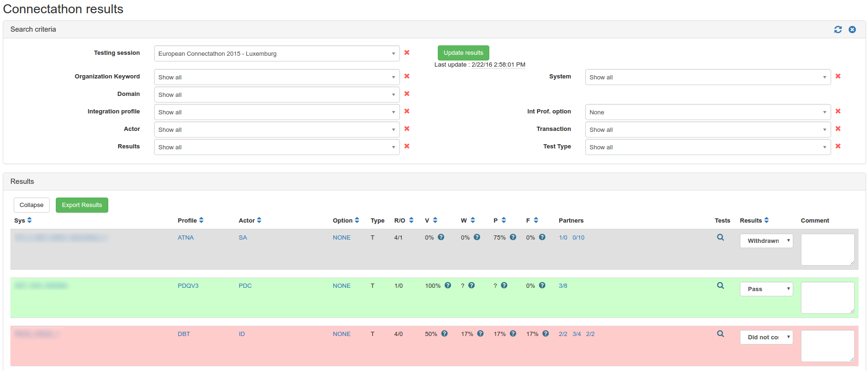Open the Pass result dropdown
Image resolution: width=868 pixels, height=371 pixels.
pos(766,289)
